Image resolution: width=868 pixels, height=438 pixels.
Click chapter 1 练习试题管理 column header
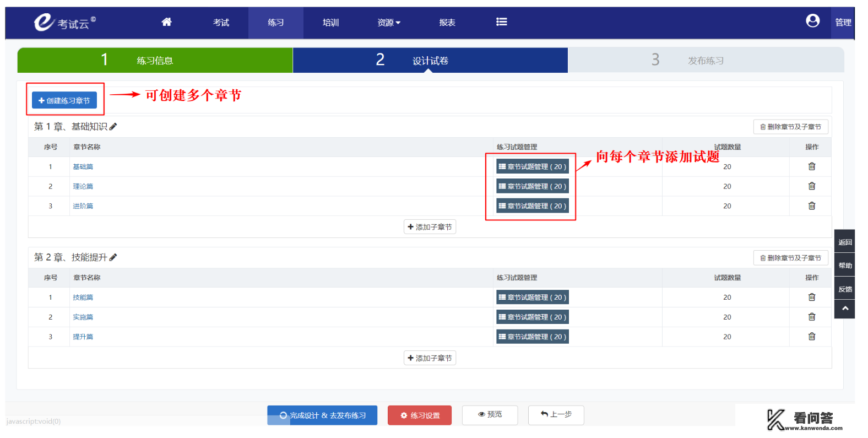(x=517, y=147)
